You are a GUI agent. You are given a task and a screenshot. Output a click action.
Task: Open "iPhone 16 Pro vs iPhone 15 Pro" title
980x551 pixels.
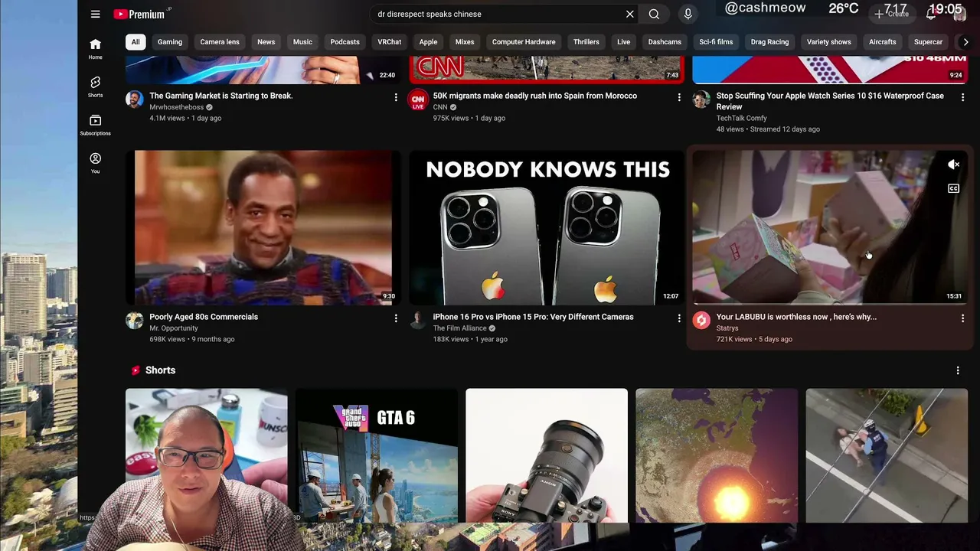click(x=534, y=317)
